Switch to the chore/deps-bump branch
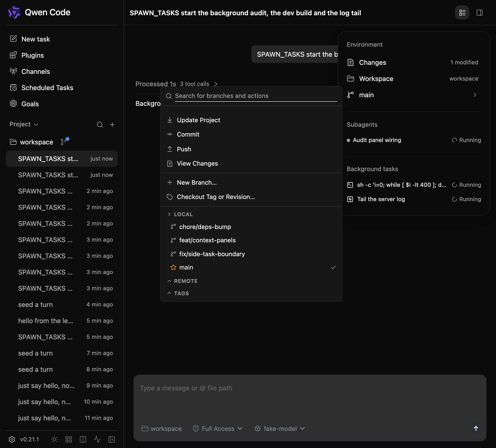 click(x=251, y=227)
